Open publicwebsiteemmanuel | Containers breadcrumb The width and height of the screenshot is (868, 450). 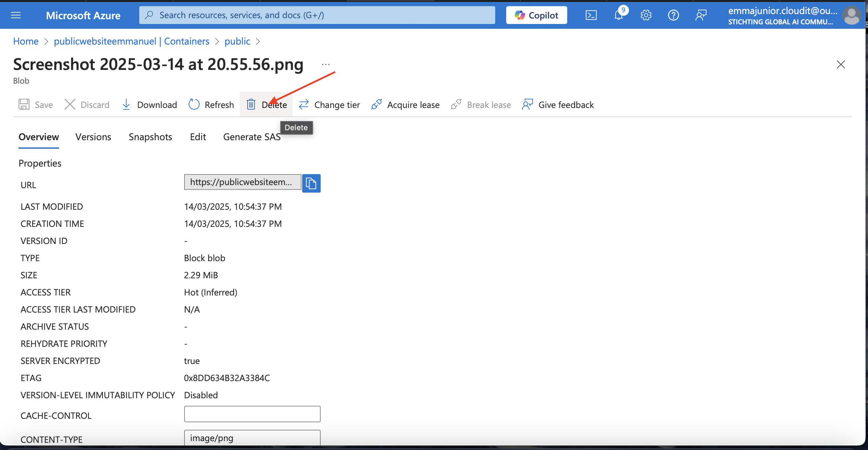pyautogui.click(x=132, y=41)
